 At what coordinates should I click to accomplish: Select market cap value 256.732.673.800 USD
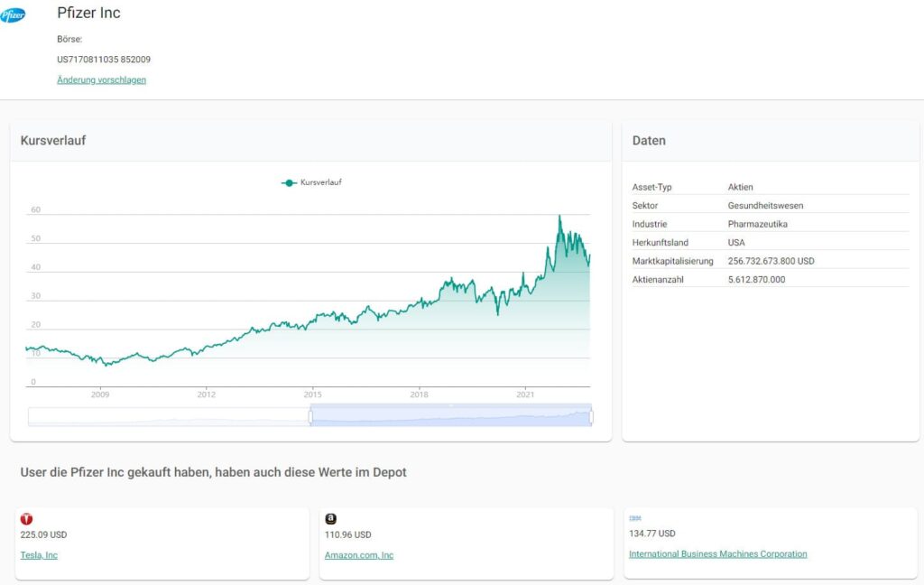pyautogui.click(x=771, y=261)
